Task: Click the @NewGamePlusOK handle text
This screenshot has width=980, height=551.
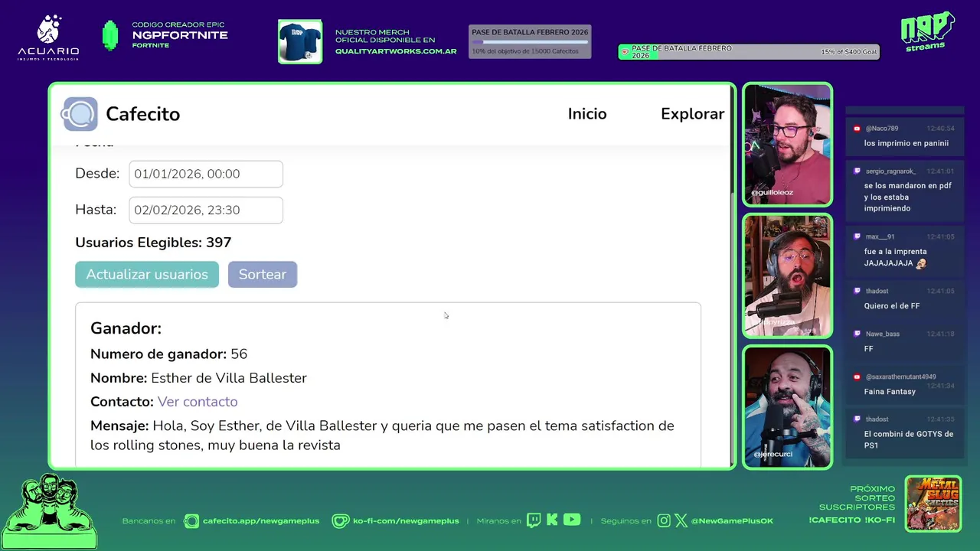Action: (x=732, y=521)
